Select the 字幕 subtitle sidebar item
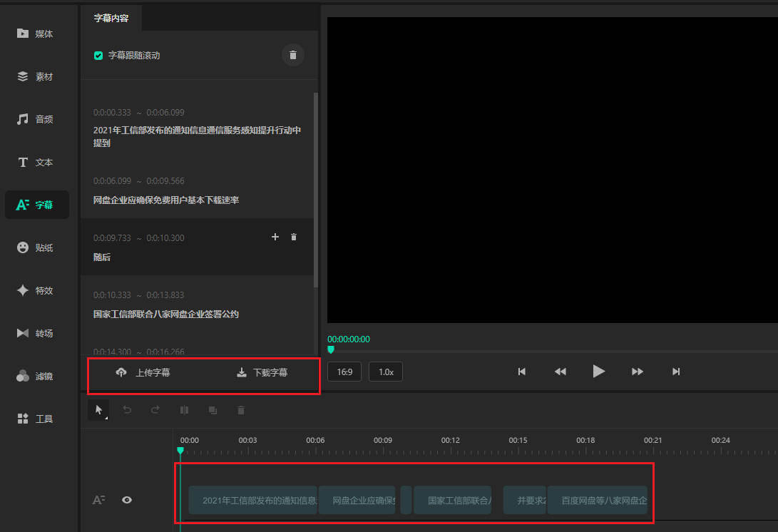 (36, 205)
